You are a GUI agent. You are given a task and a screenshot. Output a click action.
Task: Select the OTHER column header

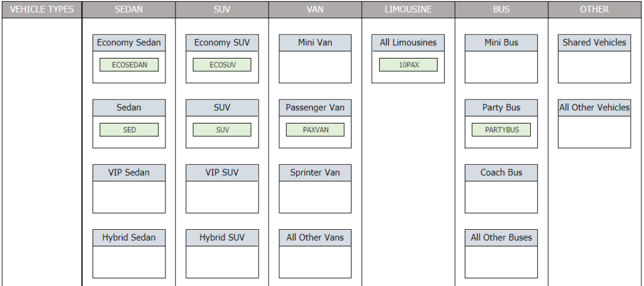(x=594, y=9)
